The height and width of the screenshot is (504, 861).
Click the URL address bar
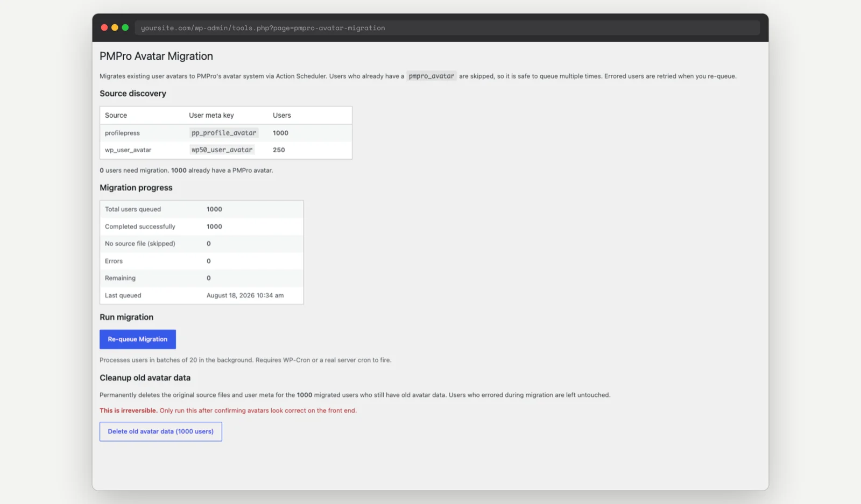tap(447, 28)
